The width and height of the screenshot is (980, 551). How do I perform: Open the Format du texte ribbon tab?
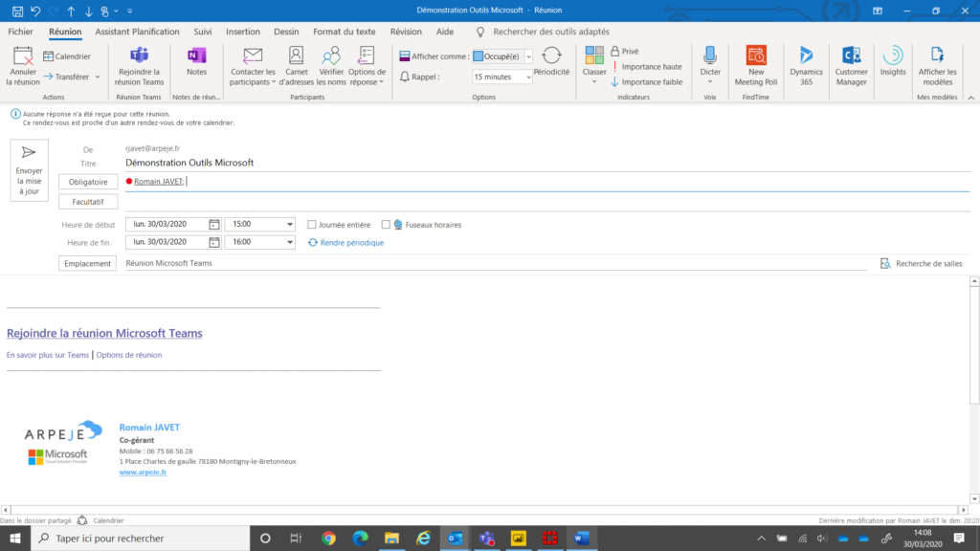[x=345, y=31]
